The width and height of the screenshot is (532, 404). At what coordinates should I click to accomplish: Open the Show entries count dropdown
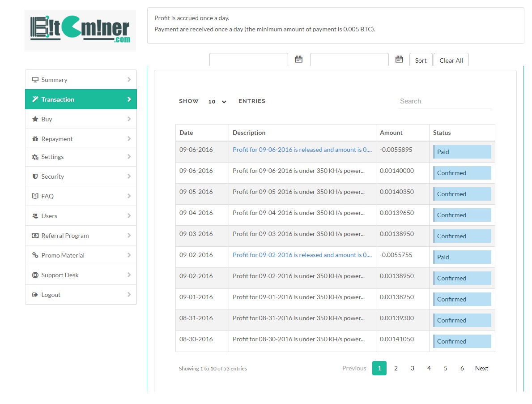(x=217, y=102)
